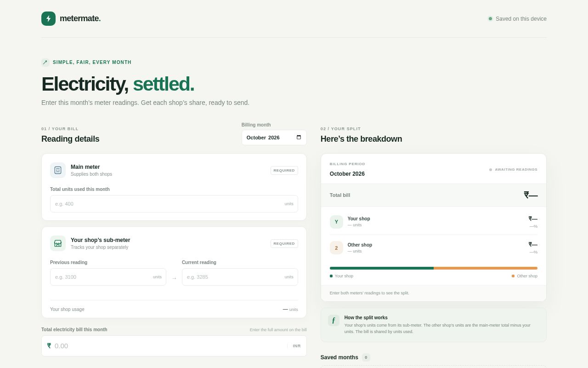Image resolution: width=588 pixels, height=368 pixels.
Task: Click the Your shop 'Y' avatar
Action: pos(336,222)
